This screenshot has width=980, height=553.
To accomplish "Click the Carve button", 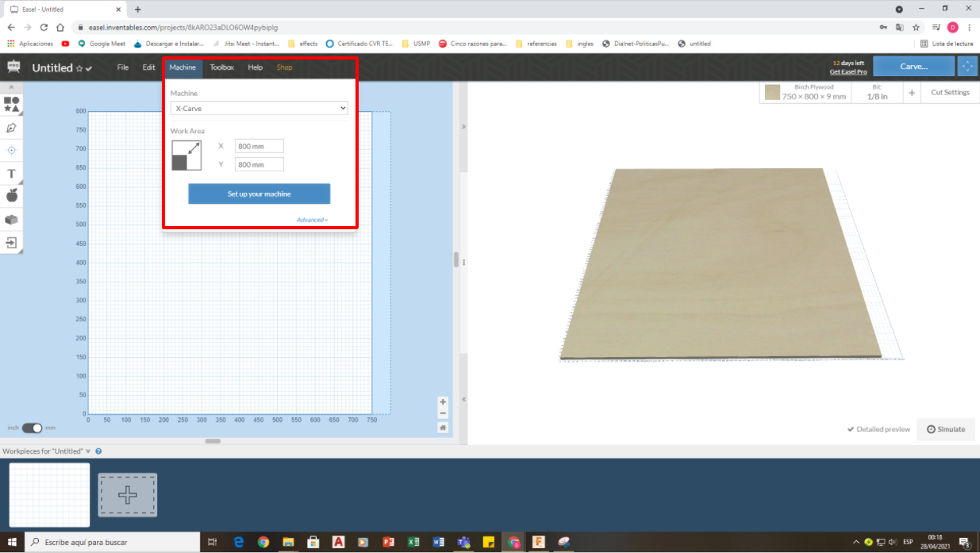I will pyautogui.click(x=914, y=67).
